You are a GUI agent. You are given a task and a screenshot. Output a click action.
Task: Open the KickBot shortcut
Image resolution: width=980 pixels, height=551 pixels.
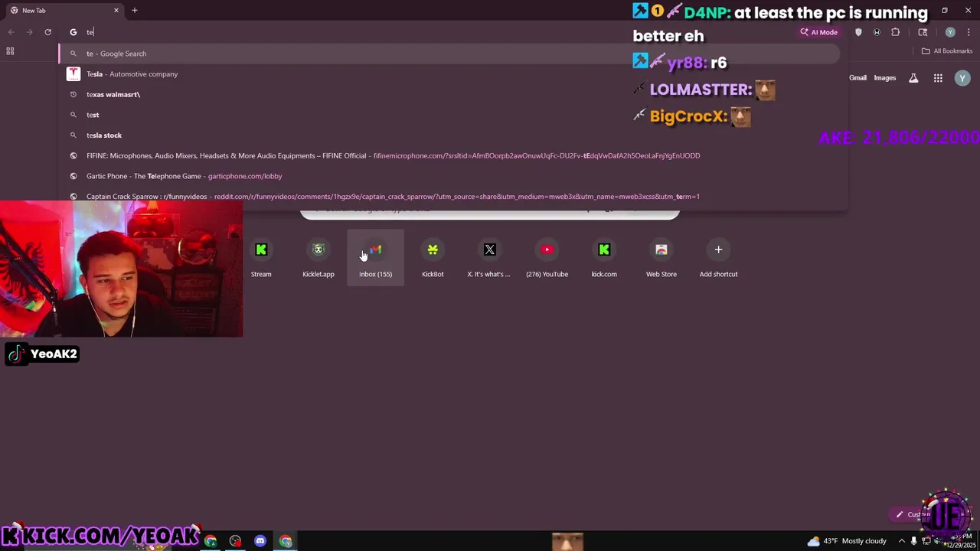tap(433, 258)
